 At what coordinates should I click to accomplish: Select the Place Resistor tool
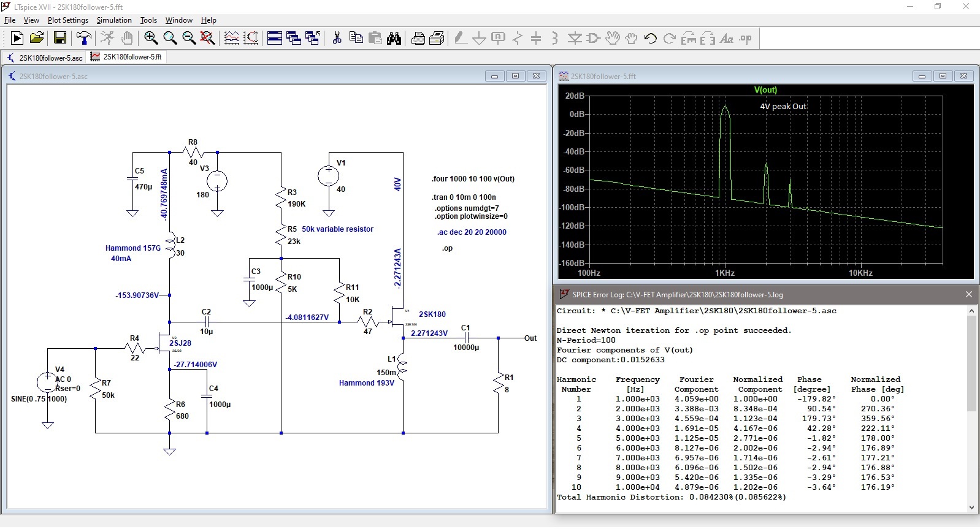point(517,38)
